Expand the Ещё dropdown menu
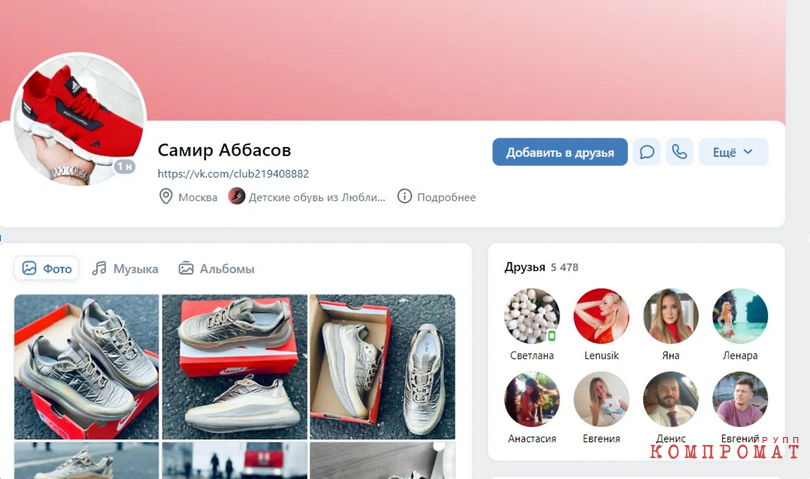The height and width of the screenshot is (479, 810). [x=734, y=152]
